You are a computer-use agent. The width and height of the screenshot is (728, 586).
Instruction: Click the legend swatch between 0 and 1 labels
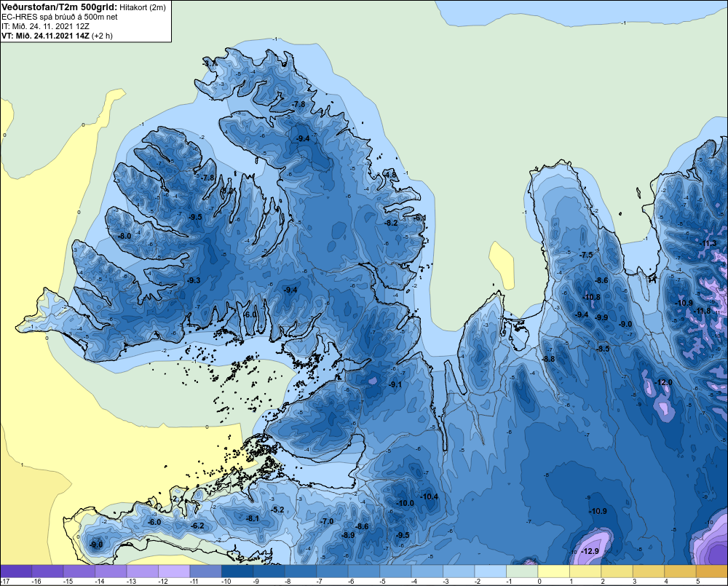[553, 571]
